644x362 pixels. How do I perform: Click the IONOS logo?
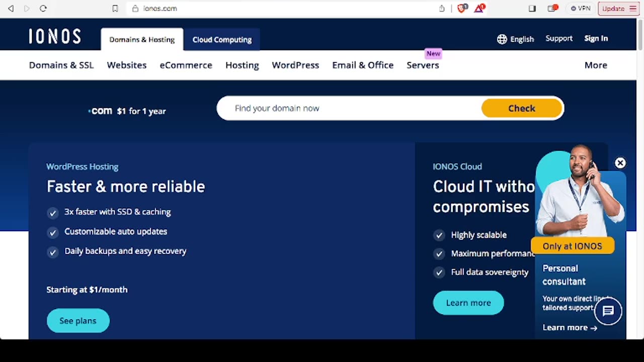pos(55,36)
